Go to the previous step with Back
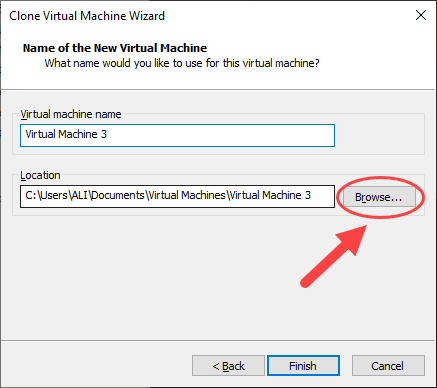The width and height of the screenshot is (437, 388). (228, 366)
